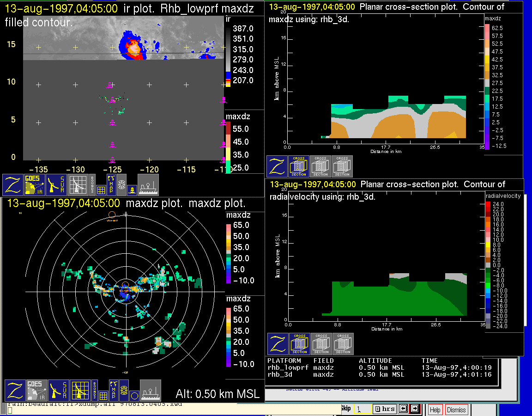
Task: Step time forward with the right arrow
Action: [414, 409]
